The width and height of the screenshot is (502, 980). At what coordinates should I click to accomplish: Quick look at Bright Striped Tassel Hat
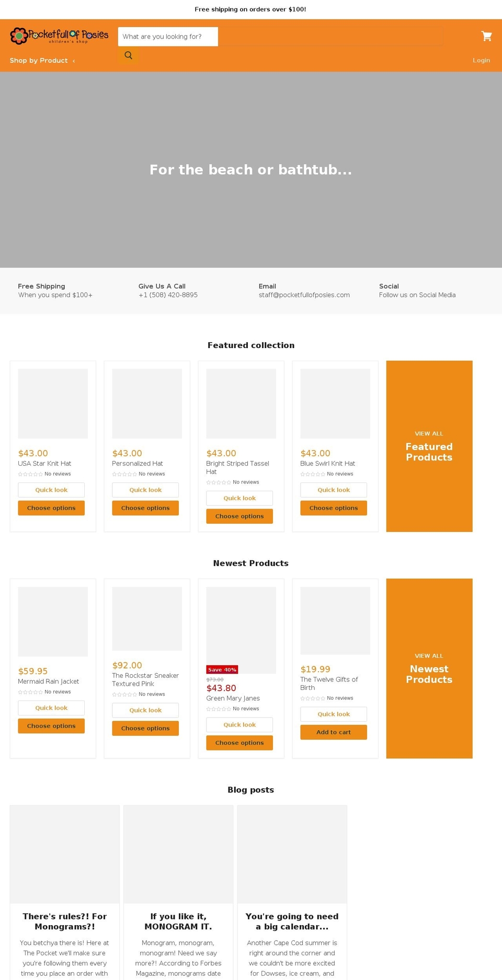tap(239, 498)
